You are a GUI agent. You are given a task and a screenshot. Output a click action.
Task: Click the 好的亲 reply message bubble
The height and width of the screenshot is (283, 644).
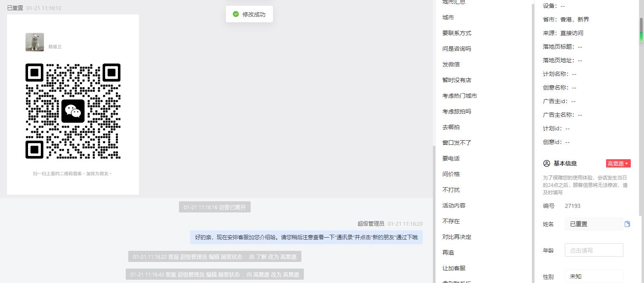306,237
